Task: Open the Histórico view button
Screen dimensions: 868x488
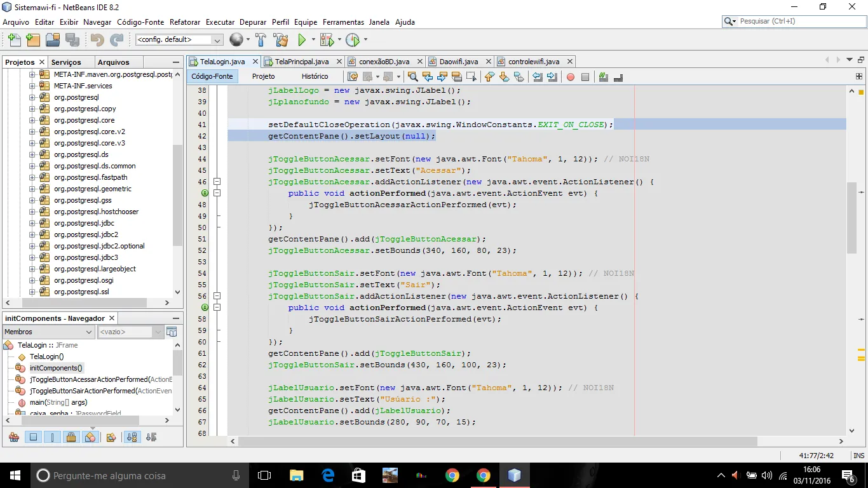Action: [315, 76]
